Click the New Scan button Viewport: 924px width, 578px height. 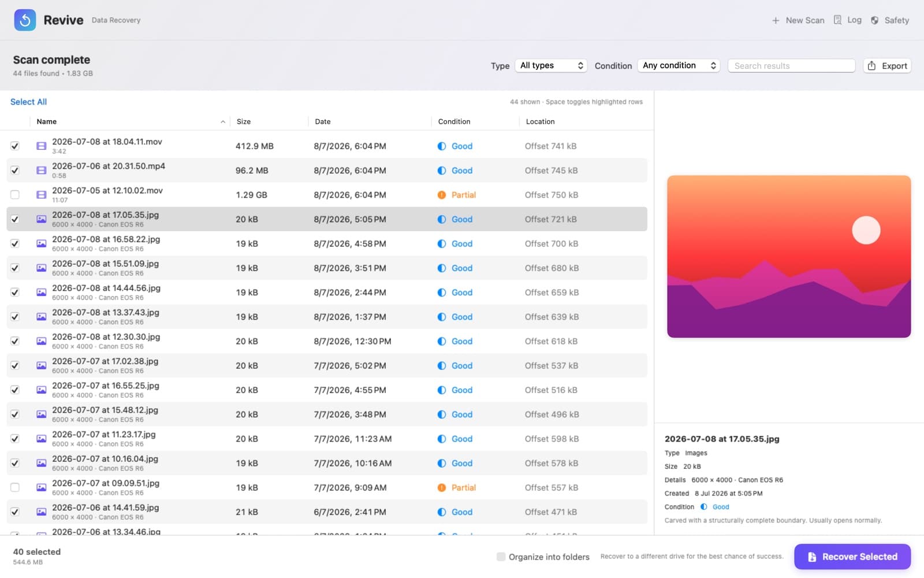click(x=798, y=20)
